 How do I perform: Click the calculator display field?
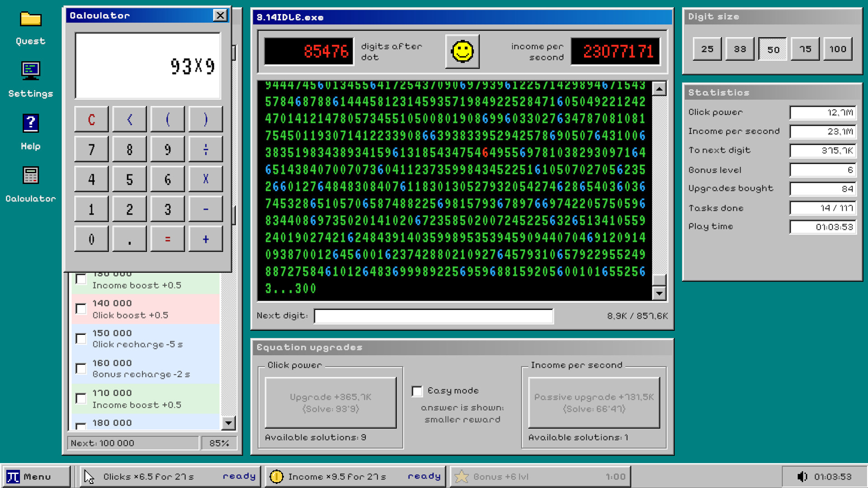(148, 66)
